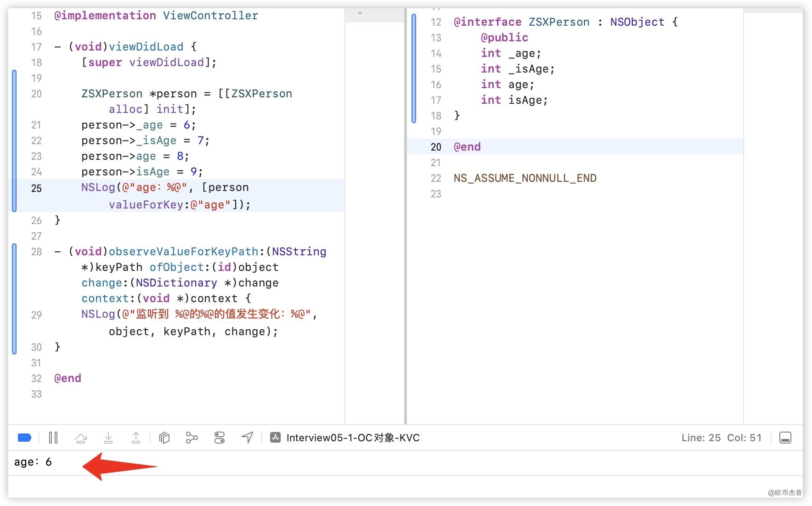Hide the debug console panel button
This screenshot has width=812, height=506.
pyautogui.click(x=785, y=438)
